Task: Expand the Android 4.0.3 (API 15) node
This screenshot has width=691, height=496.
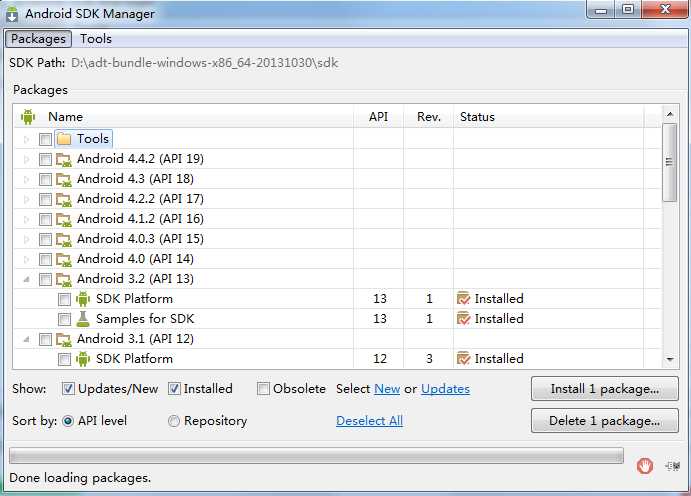Action: 26,239
